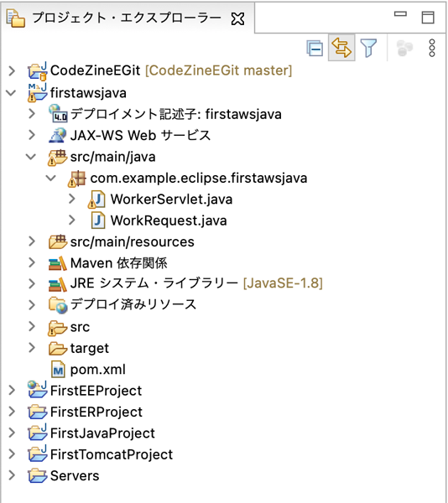Select the target folder item

90,349
